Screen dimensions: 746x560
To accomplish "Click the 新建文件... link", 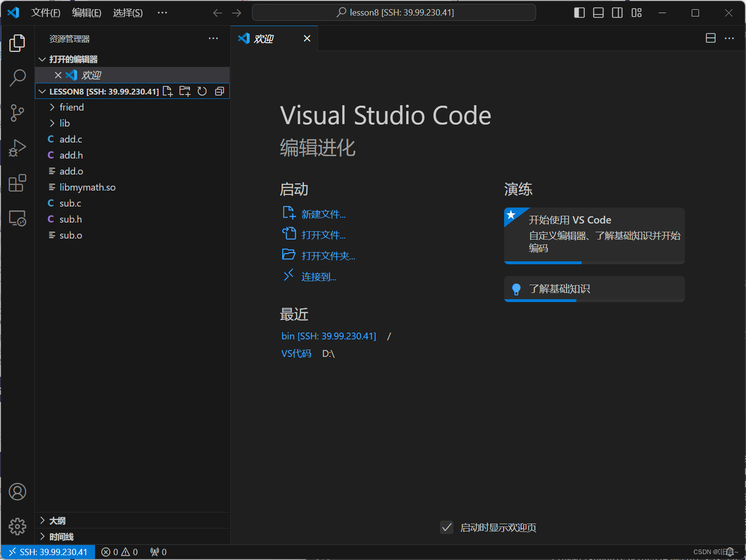I will tap(323, 214).
